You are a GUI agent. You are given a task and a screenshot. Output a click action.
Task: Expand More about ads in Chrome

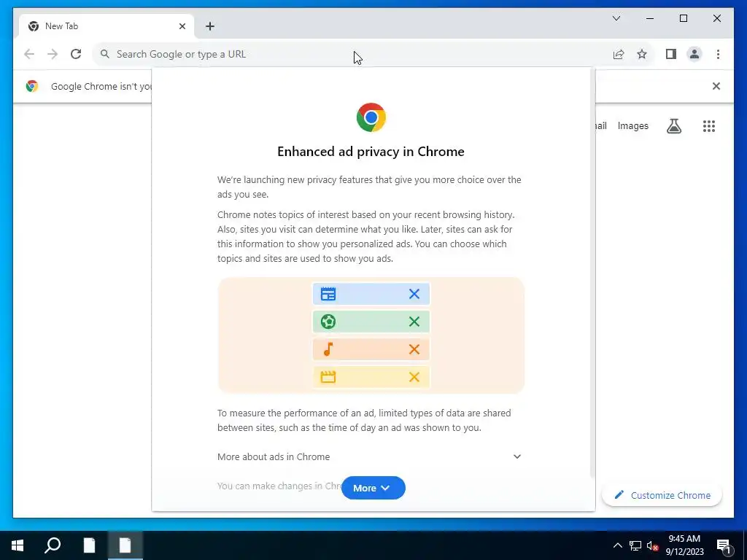click(x=369, y=456)
